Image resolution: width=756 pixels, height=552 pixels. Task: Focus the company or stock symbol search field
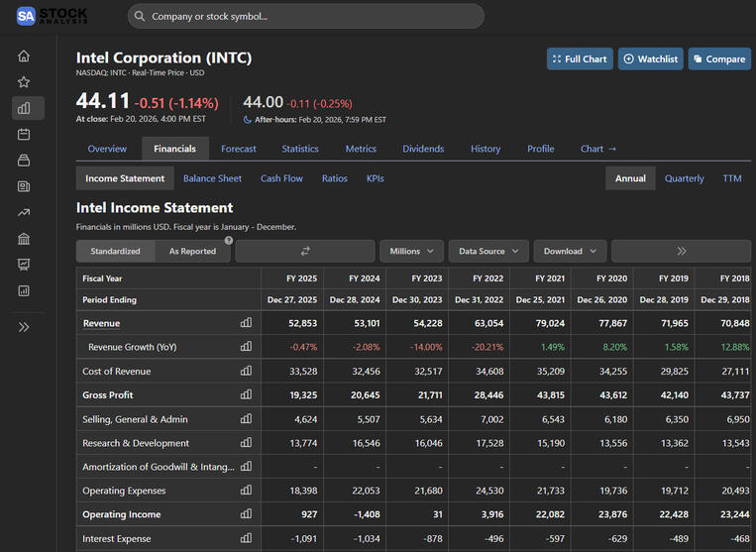[x=306, y=17]
